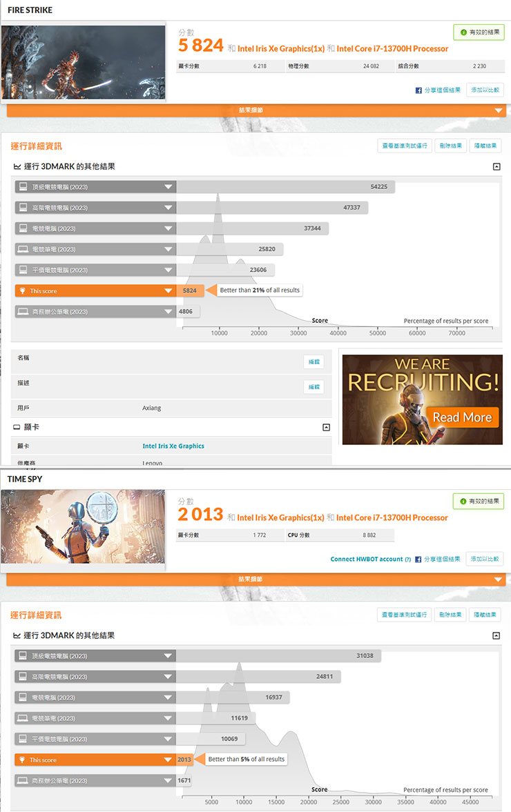Click the Time Spy benchmark thumbnail image
The height and width of the screenshot is (812, 511).
pos(83,526)
